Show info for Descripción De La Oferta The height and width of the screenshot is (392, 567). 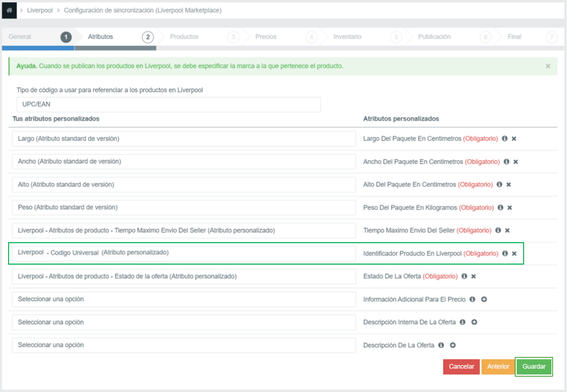click(441, 345)
